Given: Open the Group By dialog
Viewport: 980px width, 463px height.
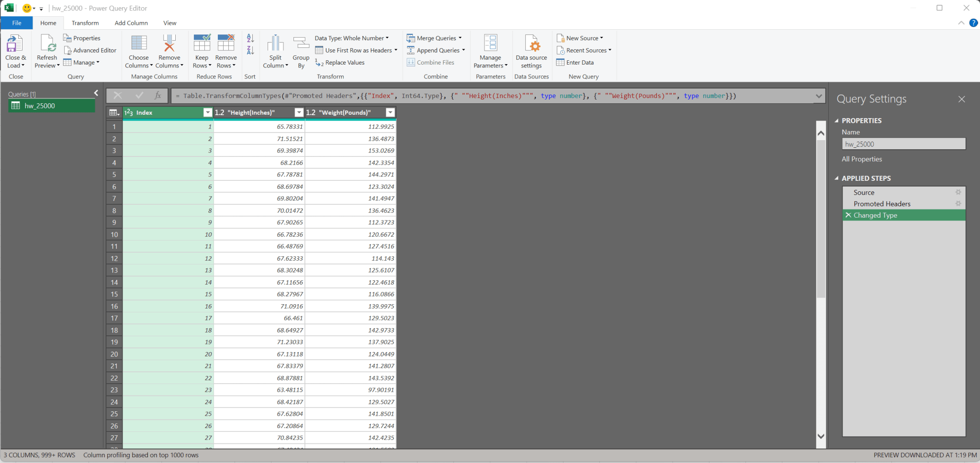Looking at the screenshot, I should click(301, 50).
